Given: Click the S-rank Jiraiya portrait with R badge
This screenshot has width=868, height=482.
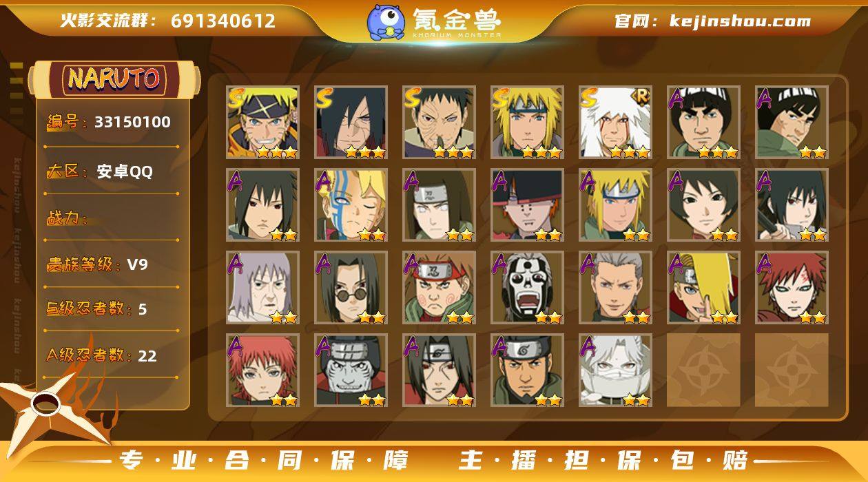Looking at the screenshot, I should tap(615, 123).
